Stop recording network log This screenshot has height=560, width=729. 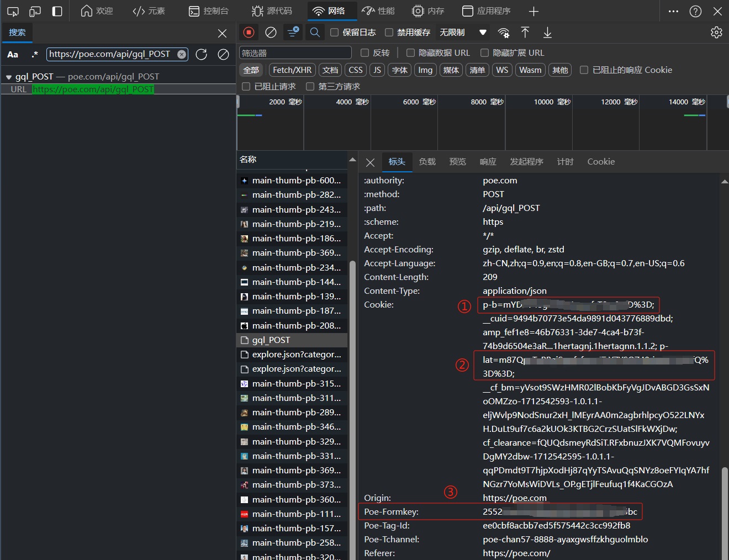pos(249,33)
